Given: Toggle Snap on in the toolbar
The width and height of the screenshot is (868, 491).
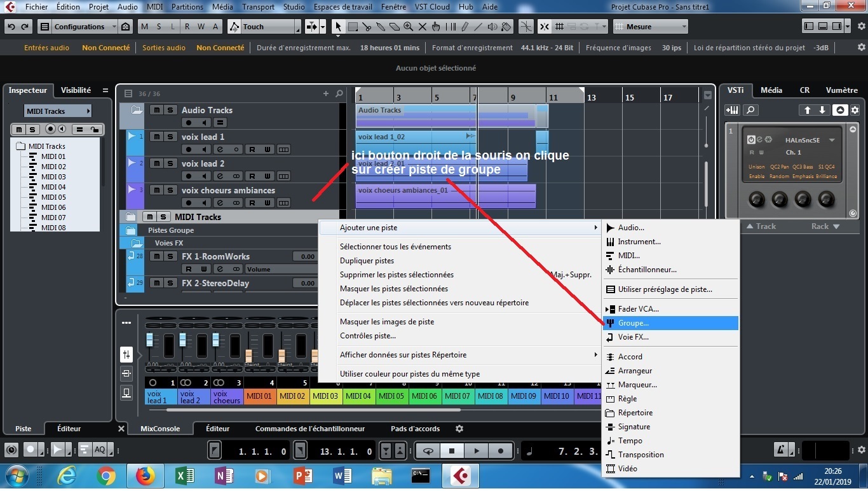Looking at the screenshot, I should [x=545, y=27].
